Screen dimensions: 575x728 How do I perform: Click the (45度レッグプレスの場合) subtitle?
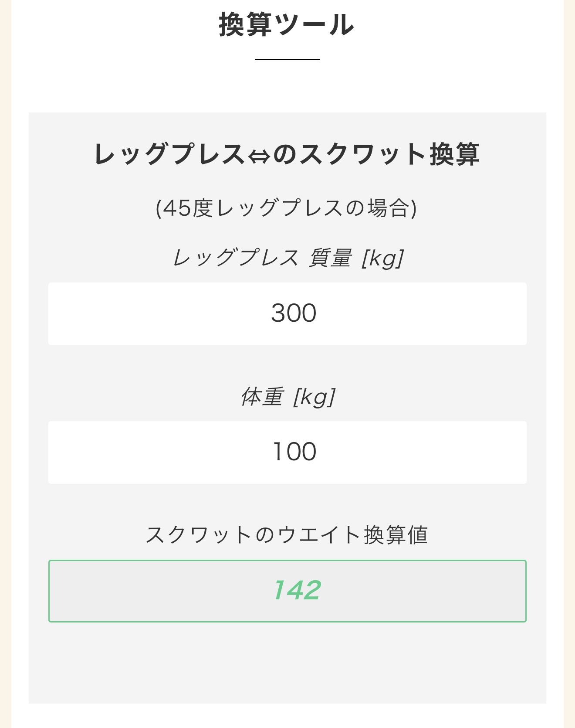pos(286,208)
